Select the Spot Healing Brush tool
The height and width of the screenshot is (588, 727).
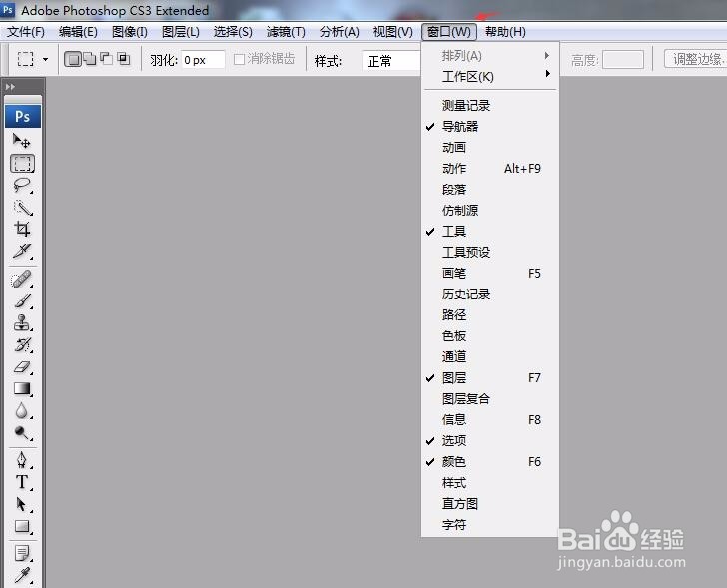(22, 280)
